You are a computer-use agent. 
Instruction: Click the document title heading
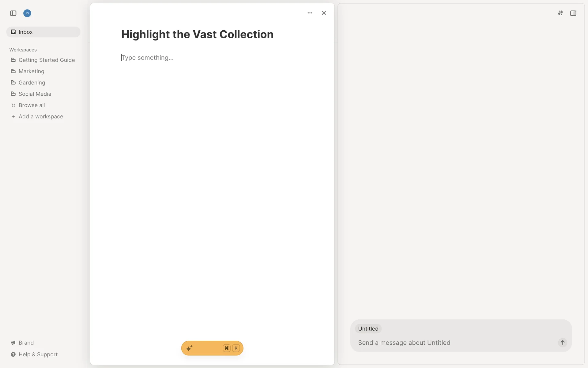pos(197,34)
